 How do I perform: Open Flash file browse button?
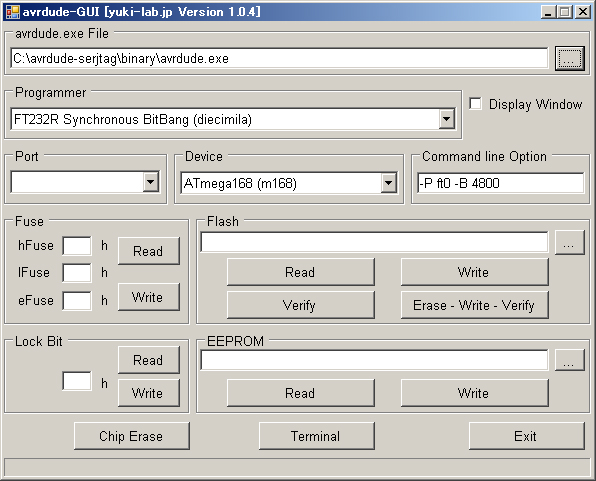[x=569, y=242]
